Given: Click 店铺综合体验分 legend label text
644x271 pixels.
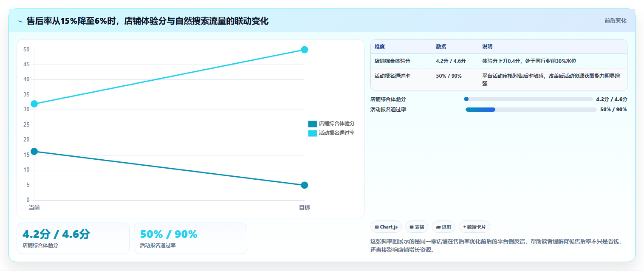Looking at the screenshot, I should point(336,124).
